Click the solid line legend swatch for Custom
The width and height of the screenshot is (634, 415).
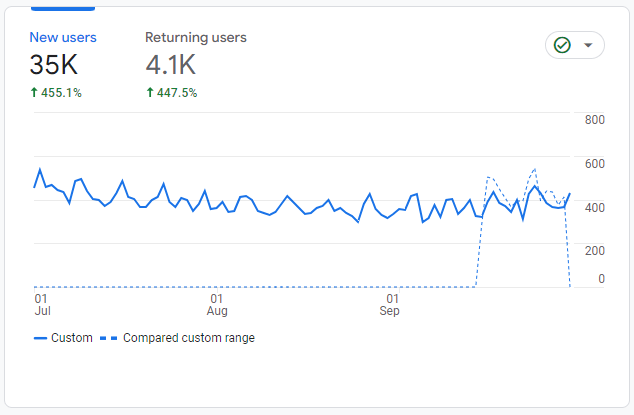pyautogui.click(x=40, y=338)
